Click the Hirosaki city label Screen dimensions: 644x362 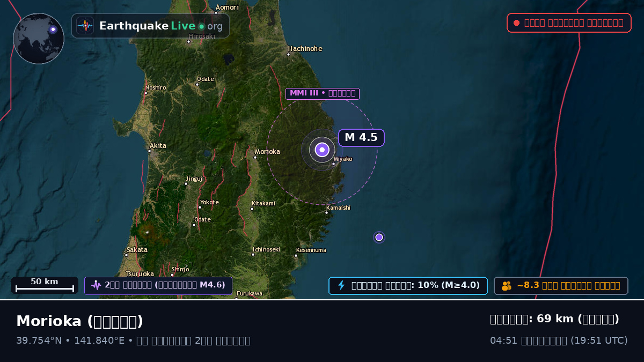click(202, 36)
